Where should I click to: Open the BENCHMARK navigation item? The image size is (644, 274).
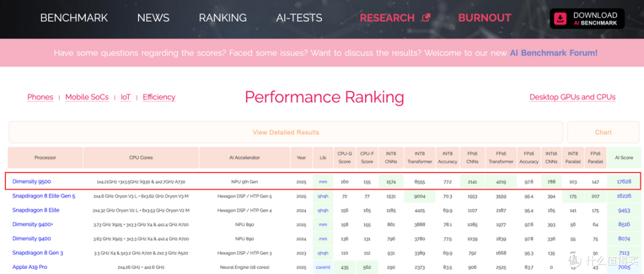point(74,18)
